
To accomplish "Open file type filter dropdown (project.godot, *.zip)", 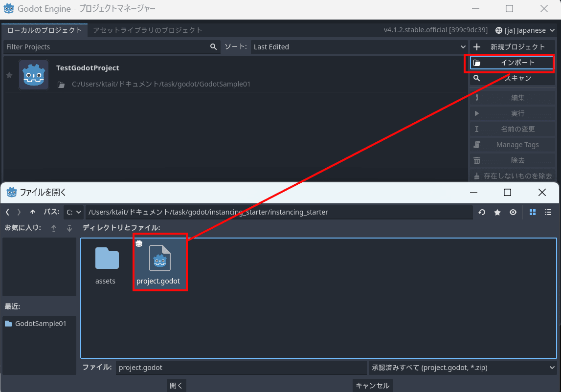I will 463,368.
